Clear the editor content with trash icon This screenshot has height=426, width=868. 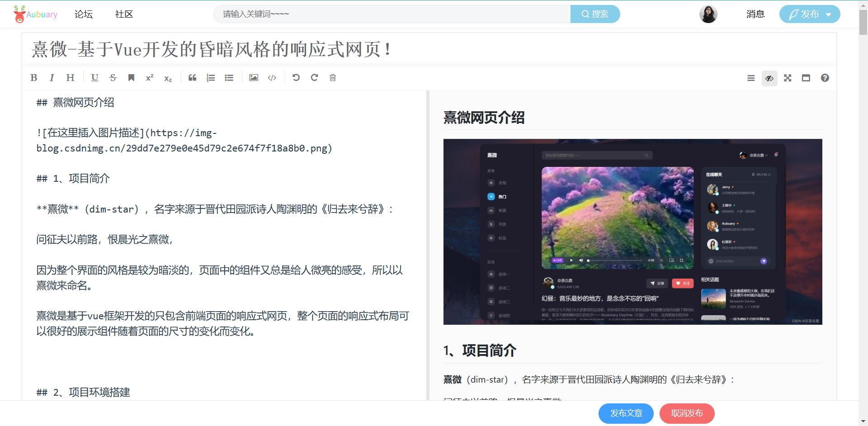333,77
